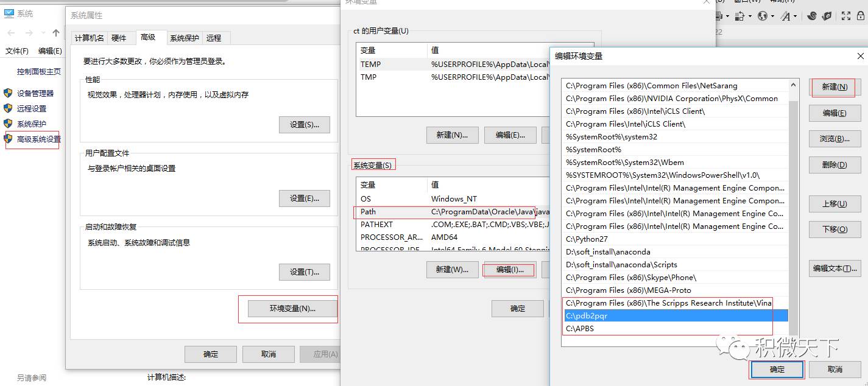This screenshot has height=386, width=868.
Task: Click the snail icon in the top toolbar
Action: pyautogui.click(x=812, y=16)
